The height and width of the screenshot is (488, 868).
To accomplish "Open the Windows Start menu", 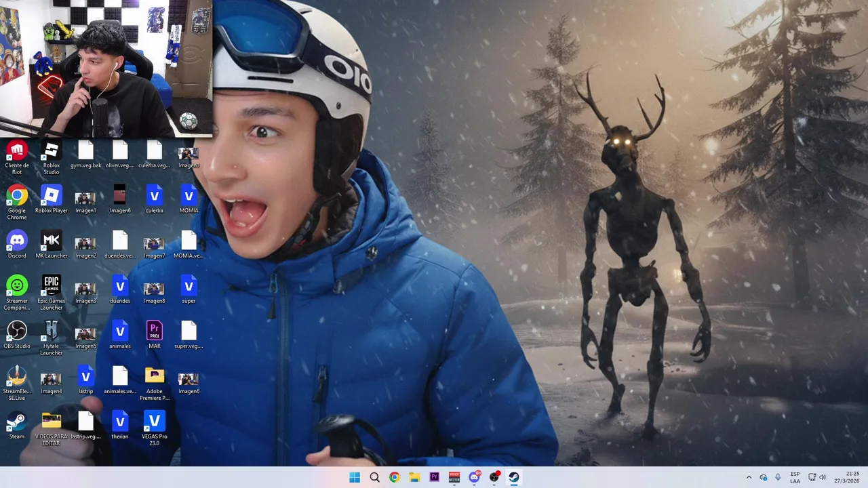I will click(x=355, y=477).
